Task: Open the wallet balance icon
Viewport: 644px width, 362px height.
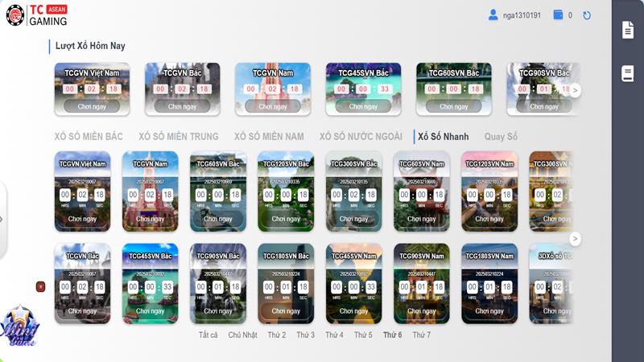Action: (x=558, y=14)
